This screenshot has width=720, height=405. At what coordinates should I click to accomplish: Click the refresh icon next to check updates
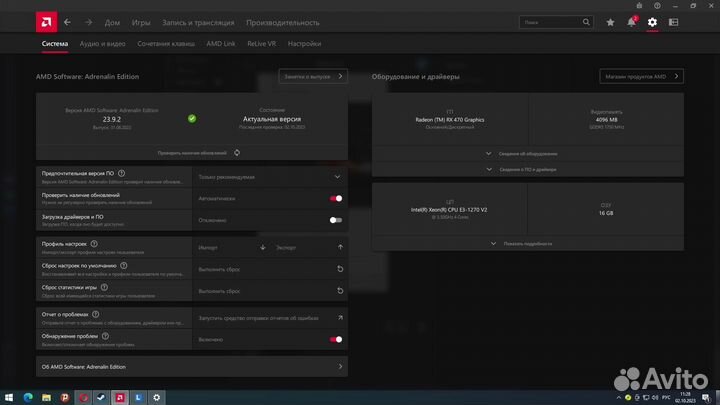[237, 153]
